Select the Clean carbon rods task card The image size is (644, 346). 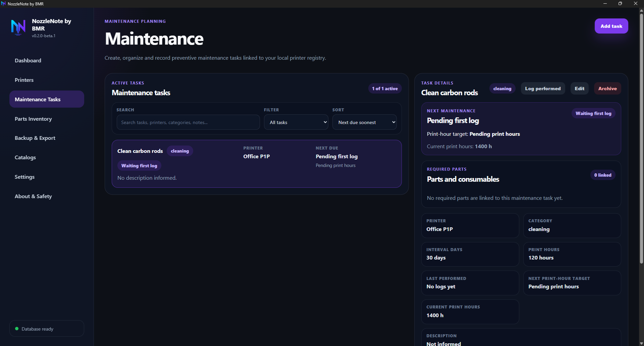pyautogui.click(x=257, y=164)
